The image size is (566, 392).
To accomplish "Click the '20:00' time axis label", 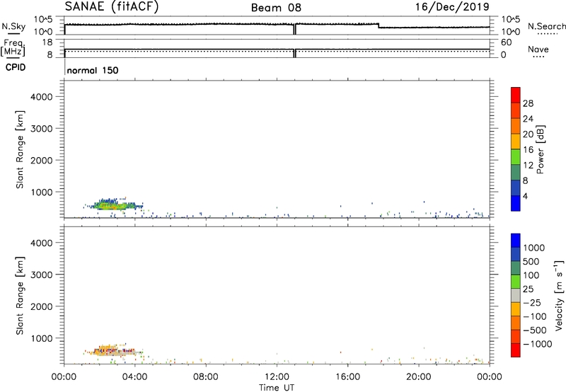I will [419, 377].
